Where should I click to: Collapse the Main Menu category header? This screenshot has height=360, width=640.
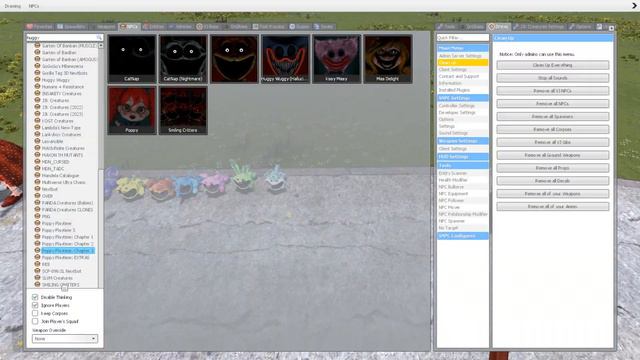click(462, 48)
